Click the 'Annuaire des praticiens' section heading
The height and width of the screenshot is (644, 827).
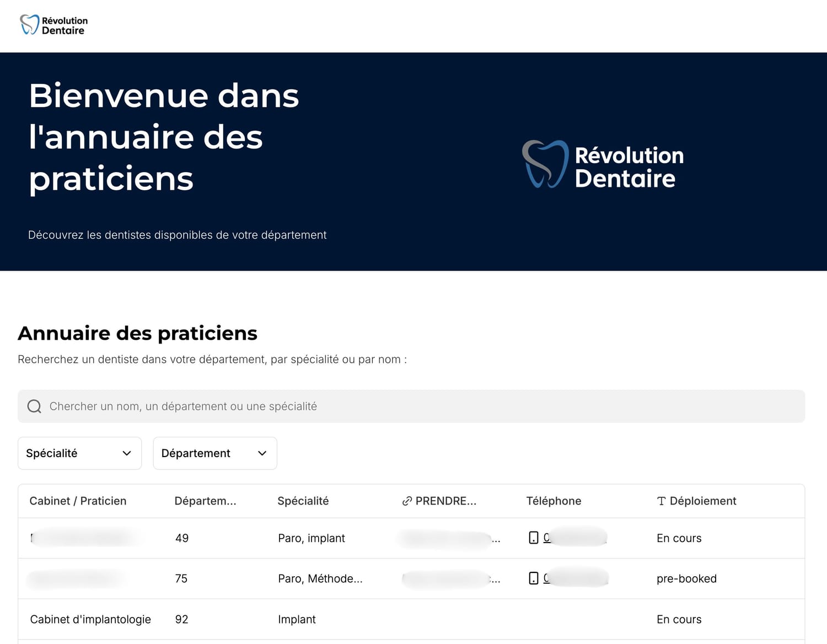pyautogui.click(x=138, y=333)
